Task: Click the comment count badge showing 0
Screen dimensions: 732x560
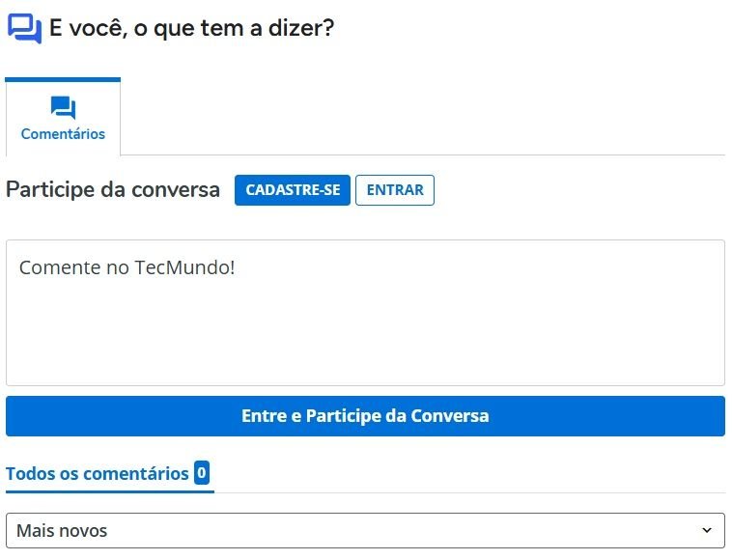Action: [201, 473]
